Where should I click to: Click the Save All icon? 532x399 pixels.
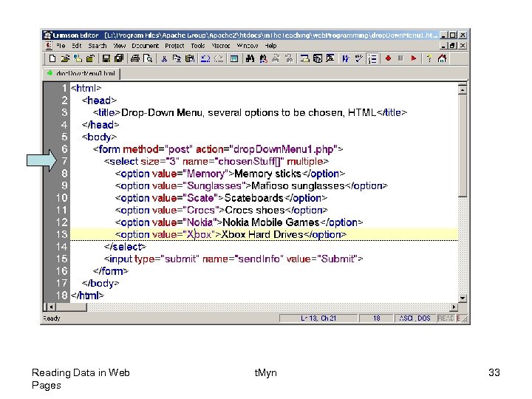[x=119, y=58]
